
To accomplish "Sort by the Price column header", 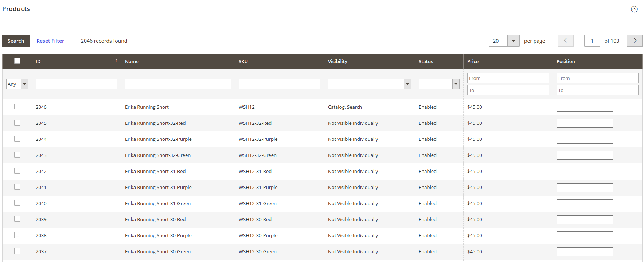I will [473, 61].
